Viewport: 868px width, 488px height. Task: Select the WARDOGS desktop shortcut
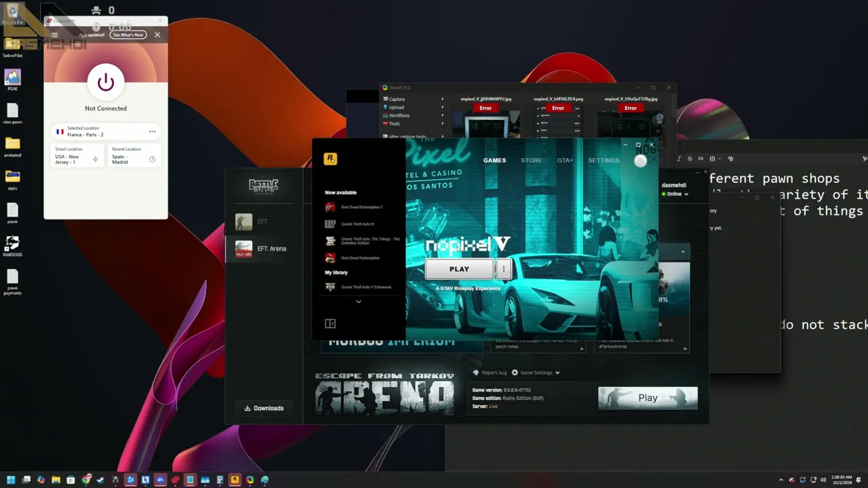(x=12, y=246)
